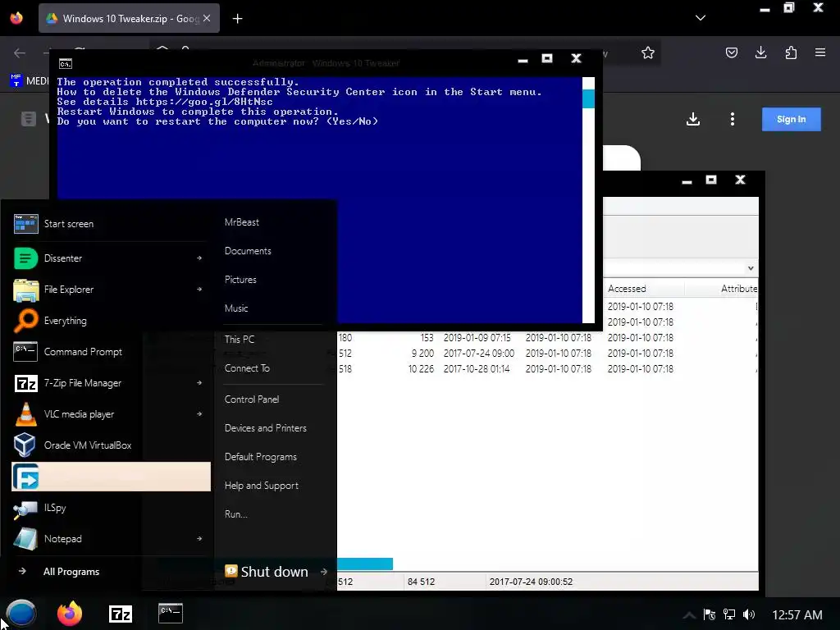840x630 pixels.
Task: Open a new Firefox tab
Action: 237,19
